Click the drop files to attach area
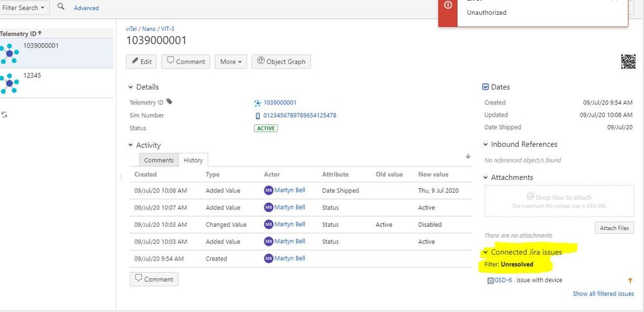 coord(559,200)
